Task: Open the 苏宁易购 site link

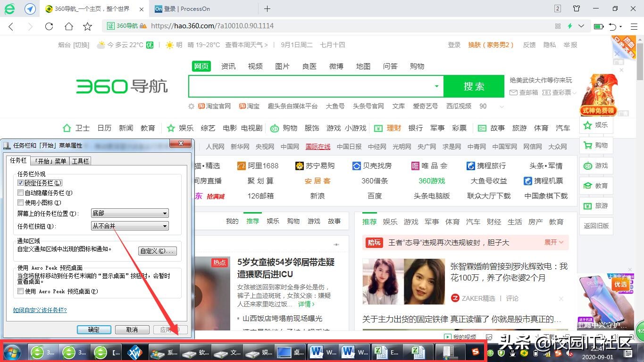Action: (315, 166)
